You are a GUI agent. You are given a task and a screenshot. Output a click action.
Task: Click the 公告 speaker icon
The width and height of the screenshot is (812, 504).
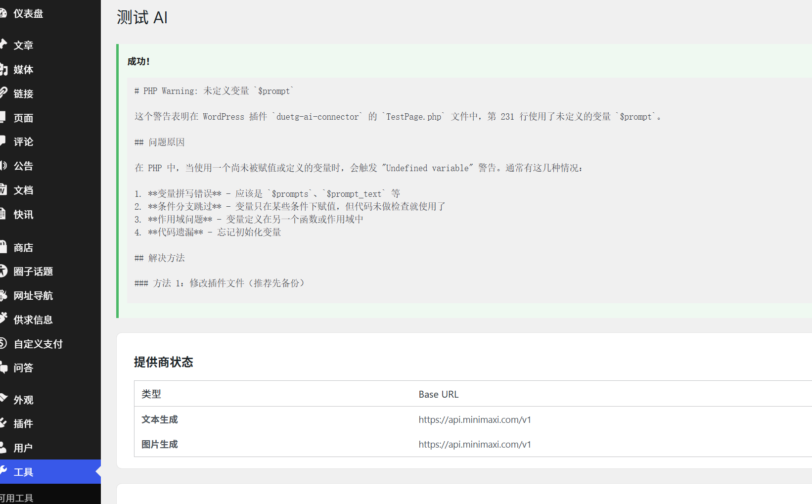[3, 165]
